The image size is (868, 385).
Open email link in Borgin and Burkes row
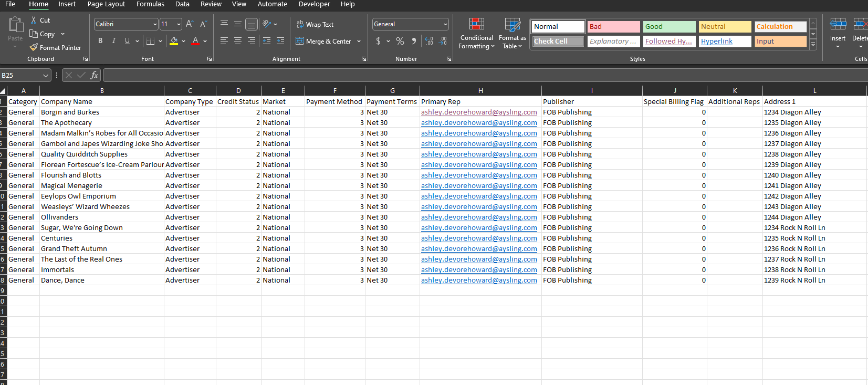click(479, 112)
